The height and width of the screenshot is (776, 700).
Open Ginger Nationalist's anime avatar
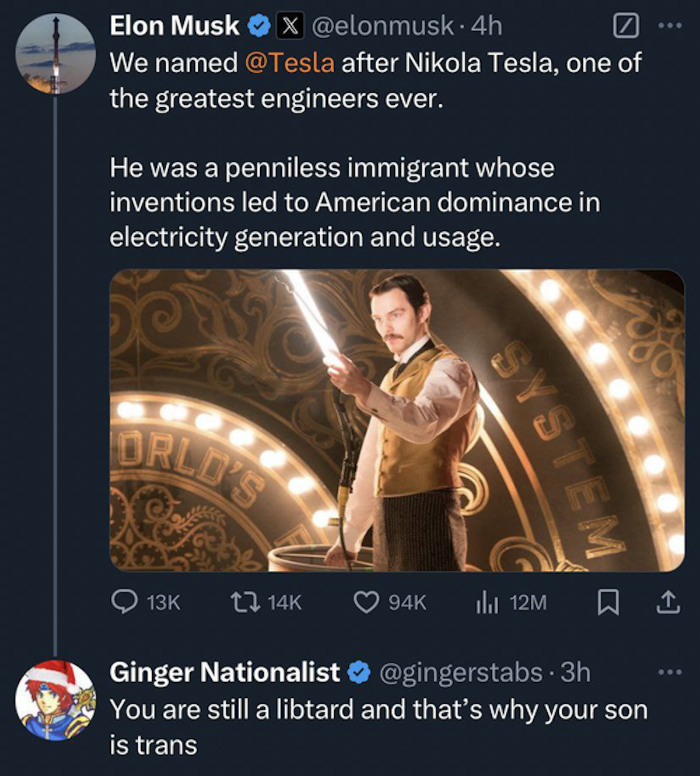(x=55, y=701)
